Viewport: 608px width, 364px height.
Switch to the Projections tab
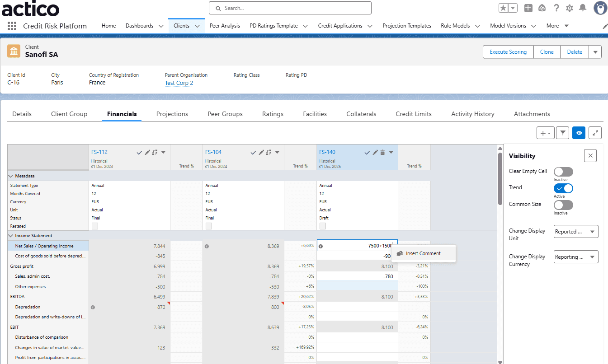click(x=172, y=114)
